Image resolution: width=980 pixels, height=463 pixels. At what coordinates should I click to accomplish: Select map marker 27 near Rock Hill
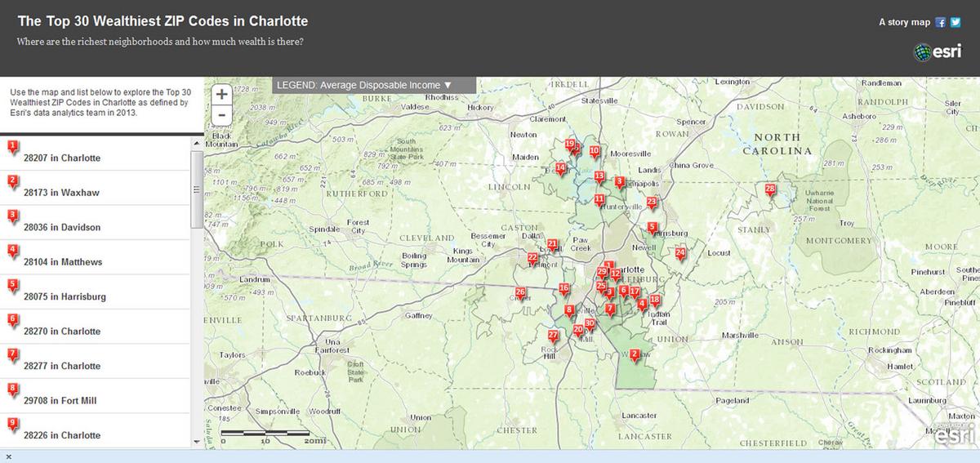point(553,336)
